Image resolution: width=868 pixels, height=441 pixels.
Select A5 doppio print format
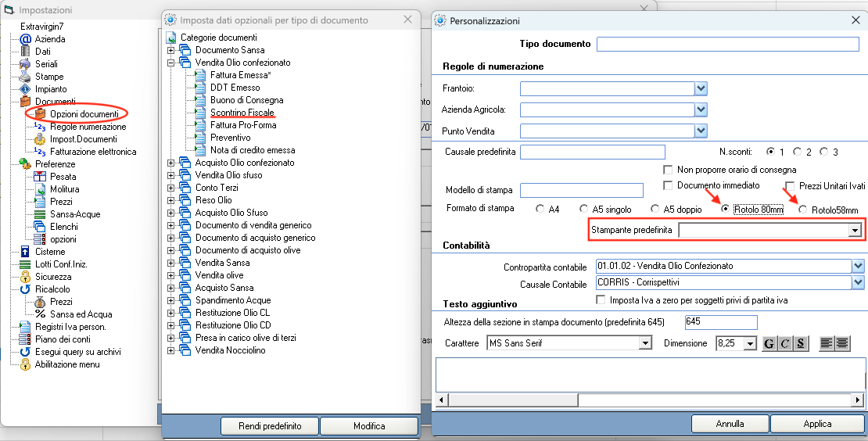655,209
